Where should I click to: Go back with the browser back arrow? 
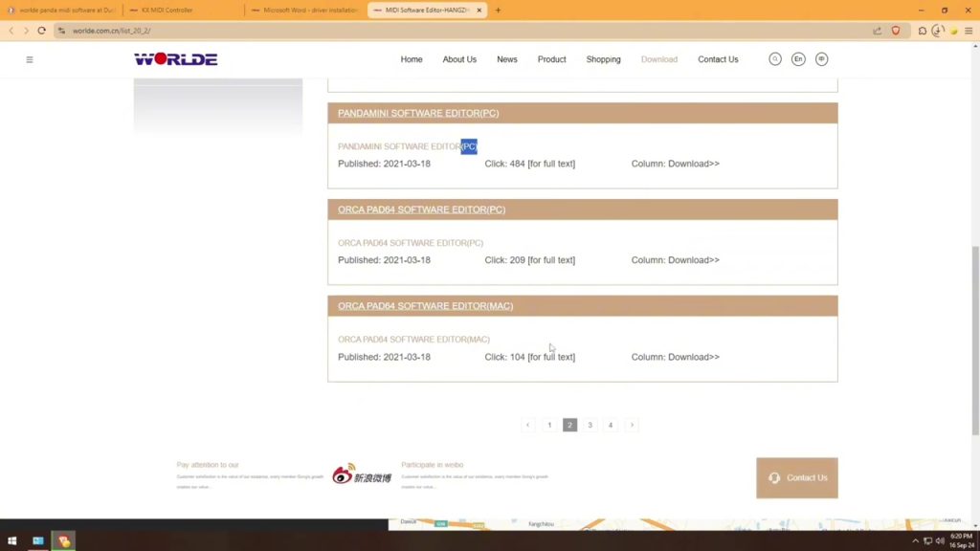coord(11,31)
